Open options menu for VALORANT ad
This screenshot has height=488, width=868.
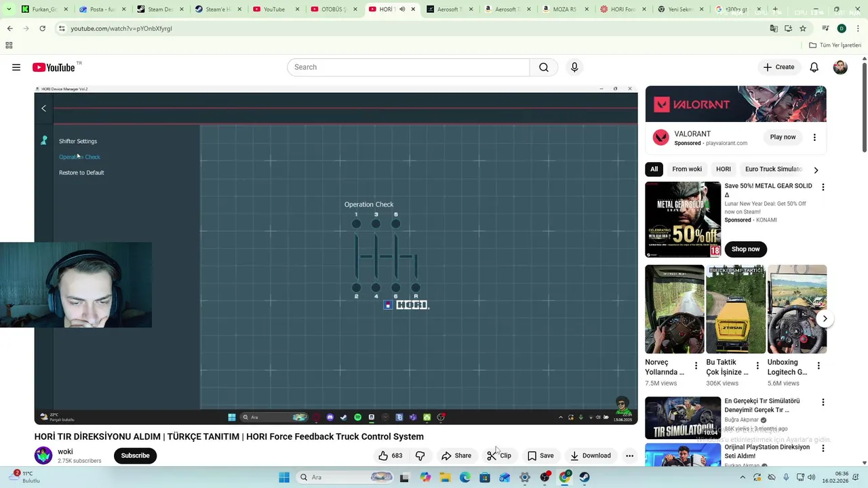pyautogui.click(x=814, y=137)
